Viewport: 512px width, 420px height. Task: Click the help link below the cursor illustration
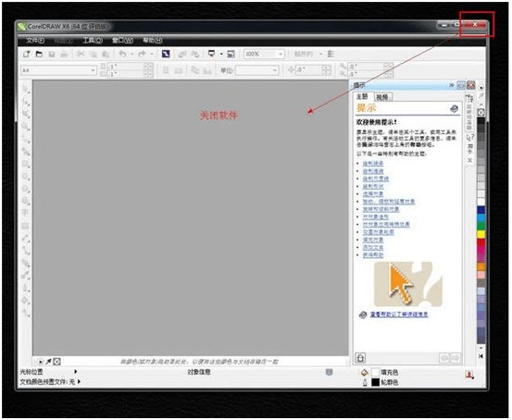point(399,315)
